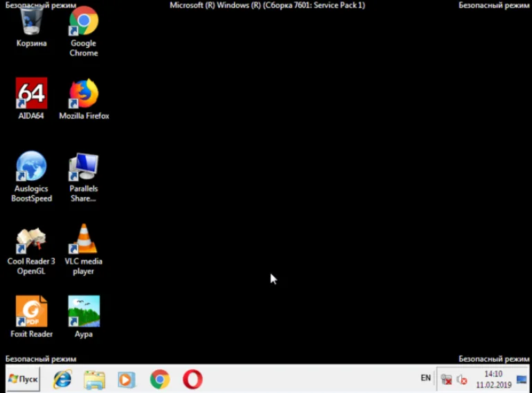This screenshot has width=532, height=393.
Task: Open Windows Explorer folder icon in taskbar
Action: (95, 379)
